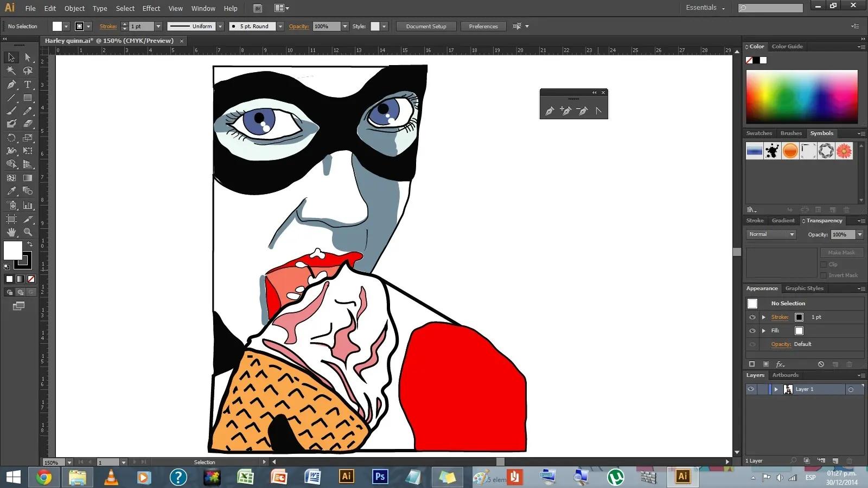Select the Line Segment tool

pyautogui.click(x=11, y=98)
